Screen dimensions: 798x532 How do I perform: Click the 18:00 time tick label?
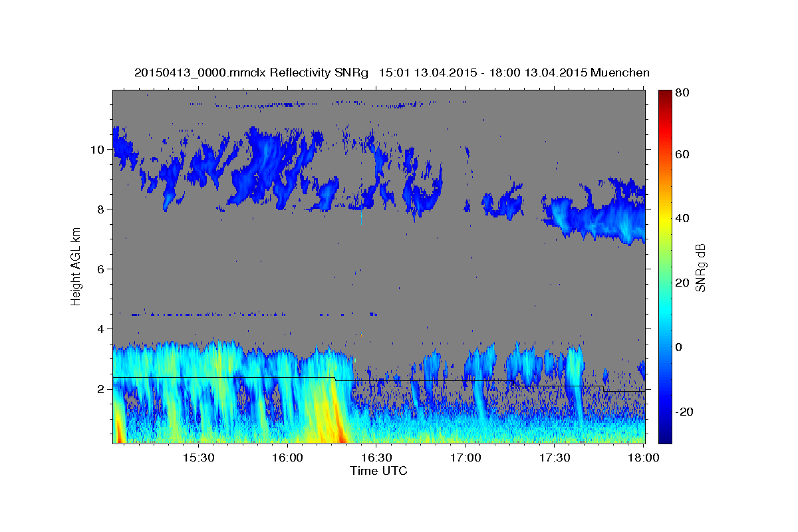tap(644, 458)
